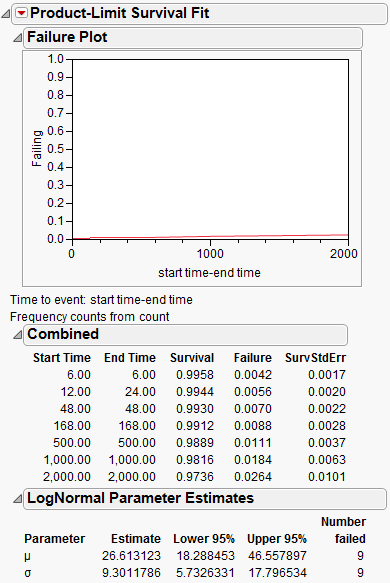
Task: Select the Start Time value 168.00
Action: [x=72, y=426]
